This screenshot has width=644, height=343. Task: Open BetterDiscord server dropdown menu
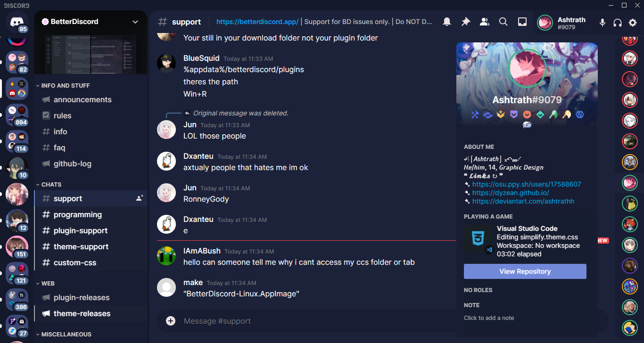coord(135,22)
